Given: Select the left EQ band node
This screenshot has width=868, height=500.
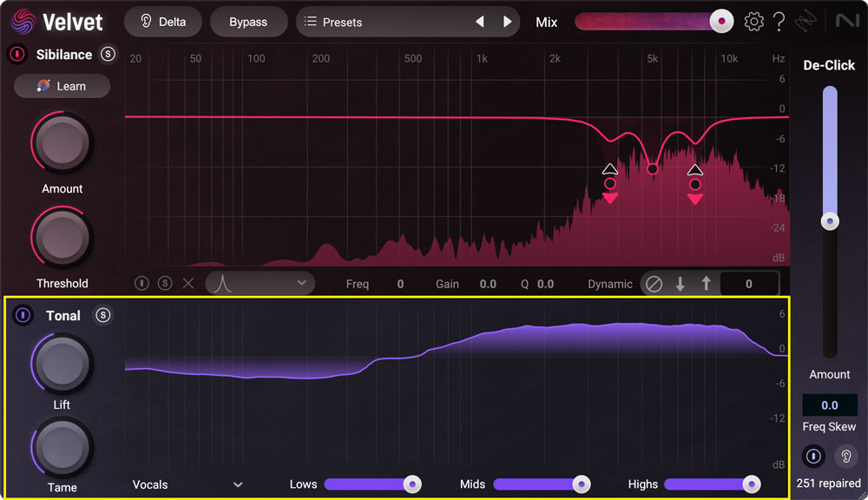Looking at the screenshot, I should click(x=610, y=183).
